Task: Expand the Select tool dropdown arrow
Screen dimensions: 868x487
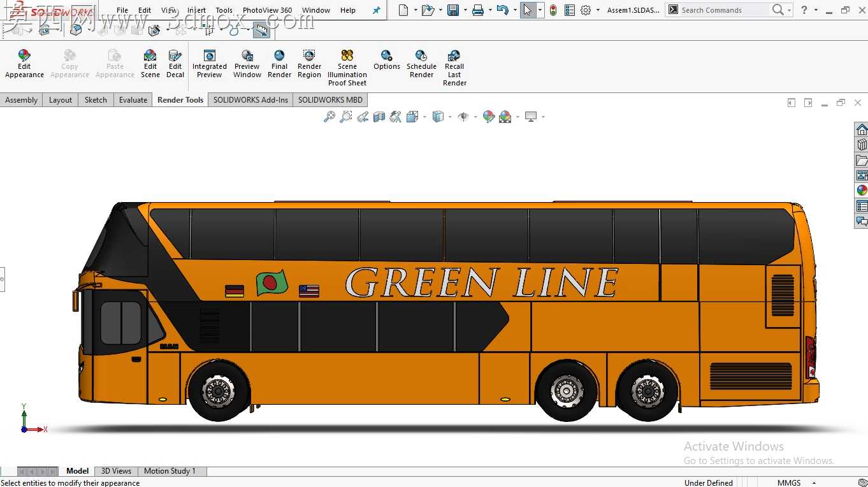Action: tap(540, 10)
